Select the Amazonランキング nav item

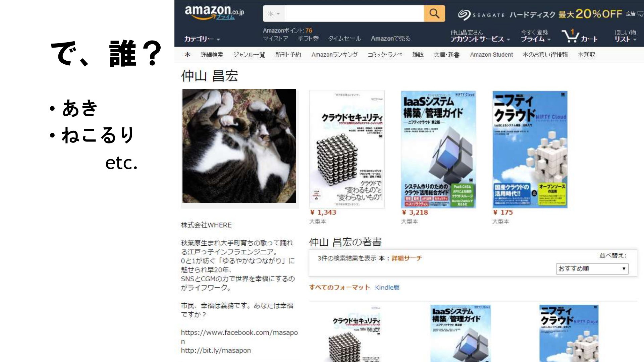(x=334, y=55)
